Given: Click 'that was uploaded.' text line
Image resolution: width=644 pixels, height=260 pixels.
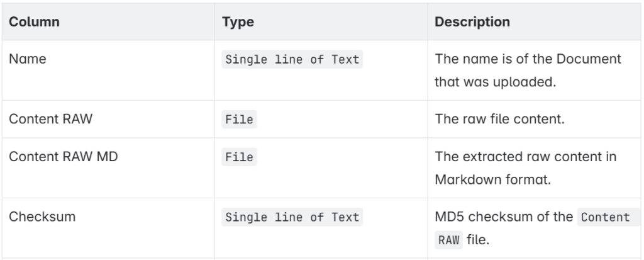Looking at the screenshot, I should pos(496,82).
